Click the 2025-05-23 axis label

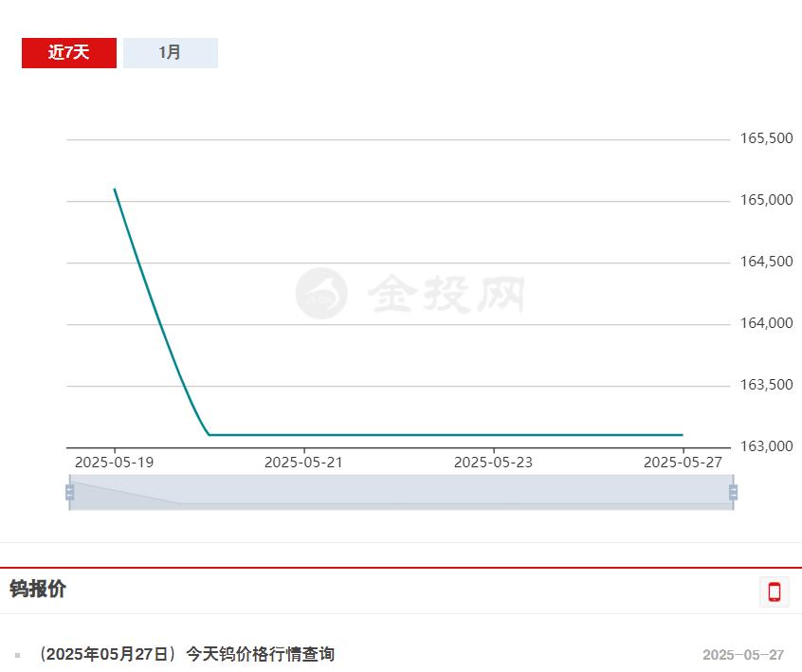[494, 463]
